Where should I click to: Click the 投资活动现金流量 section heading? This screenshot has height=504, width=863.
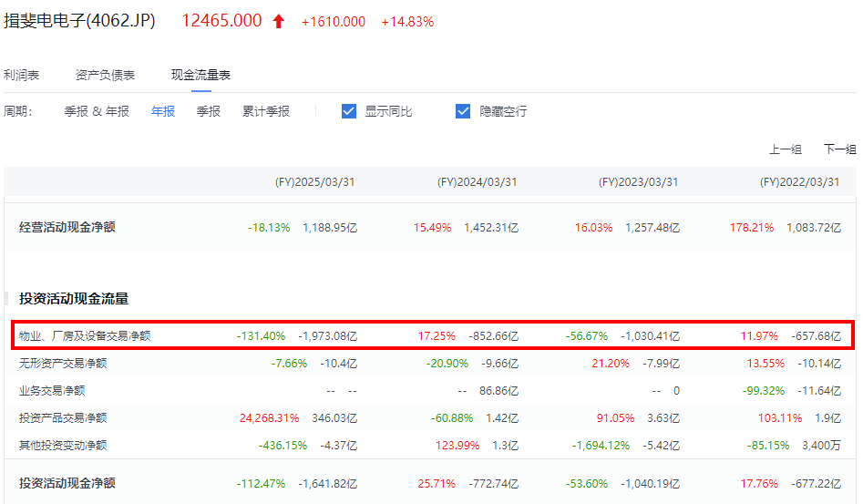[x=74, y=299]
